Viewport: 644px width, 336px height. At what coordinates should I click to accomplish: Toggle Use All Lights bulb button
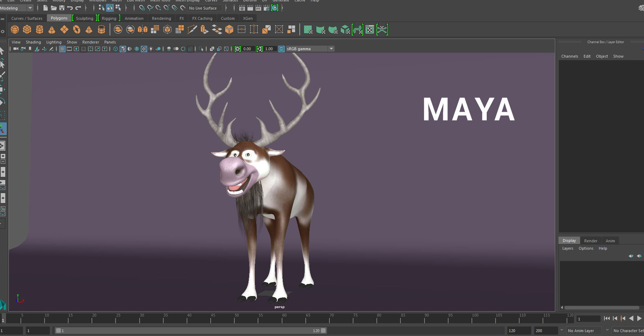151,49
